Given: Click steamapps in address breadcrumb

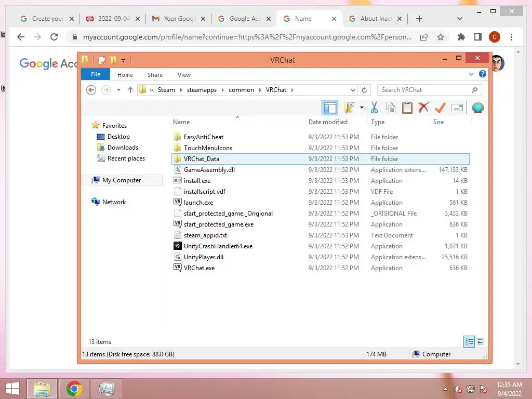Looking at the screenshot, I should click(202, 90).
